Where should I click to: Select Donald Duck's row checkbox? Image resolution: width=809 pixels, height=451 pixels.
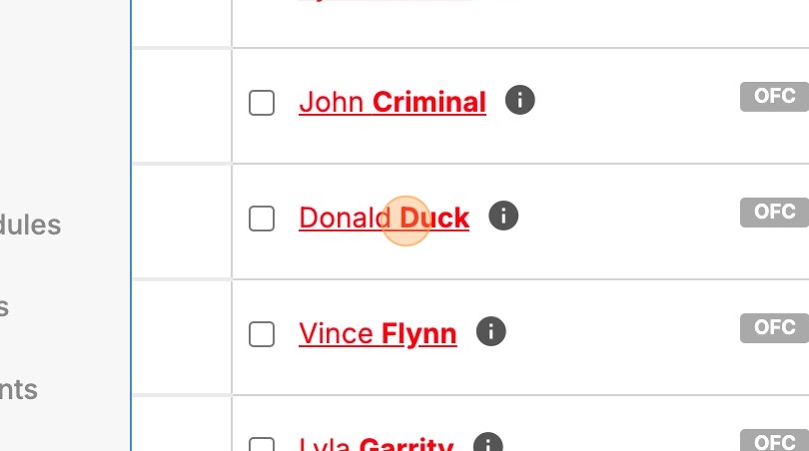coord(262,218)
